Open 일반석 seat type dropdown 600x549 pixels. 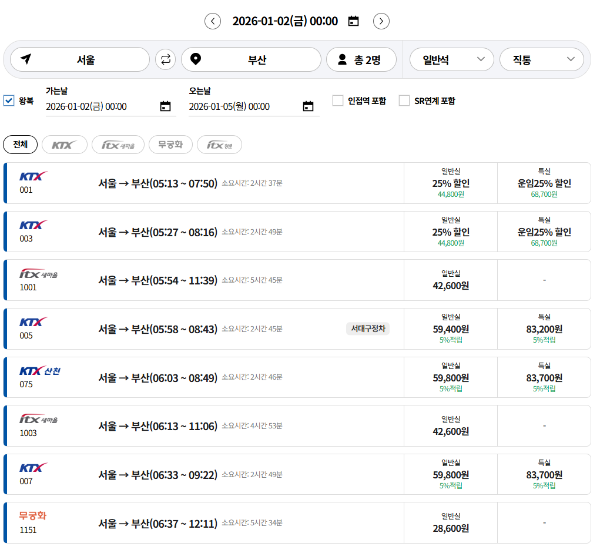tap(452, 60)
